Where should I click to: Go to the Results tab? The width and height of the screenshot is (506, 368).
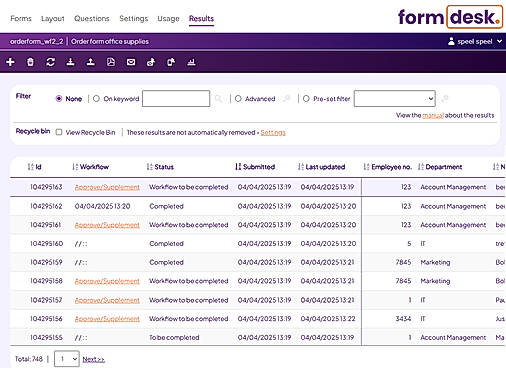click(x=201, y=18)
